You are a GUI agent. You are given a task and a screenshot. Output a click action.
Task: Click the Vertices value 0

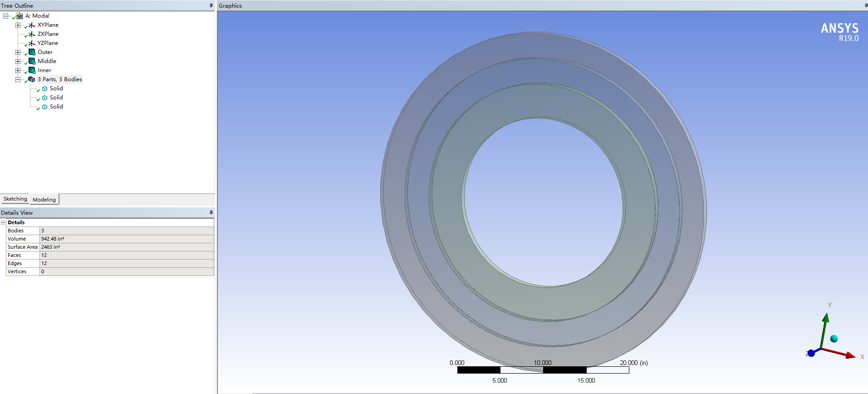[x=127, y=271]
